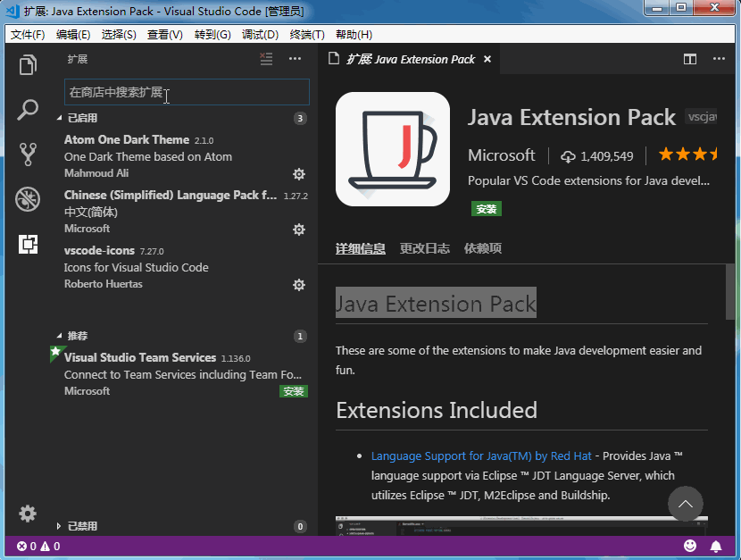Click the vscjava extension identifier badge

point(702,117)
